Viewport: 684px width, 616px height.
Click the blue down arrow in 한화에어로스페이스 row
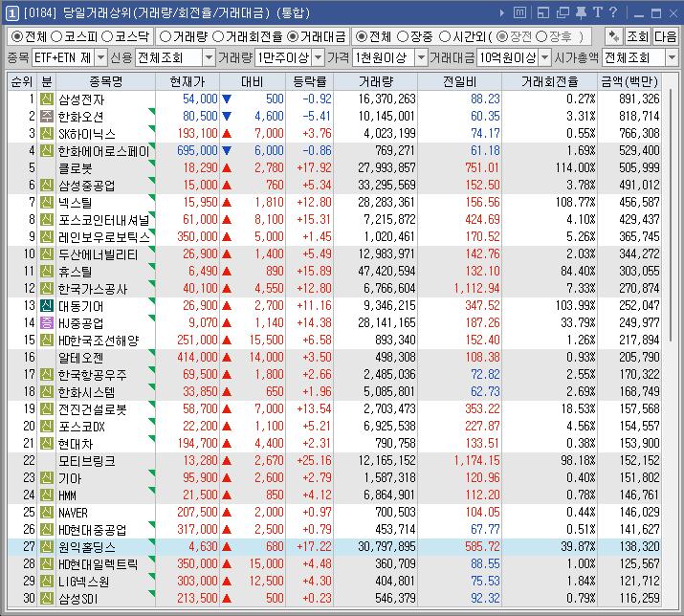click(x=227, y=150)
